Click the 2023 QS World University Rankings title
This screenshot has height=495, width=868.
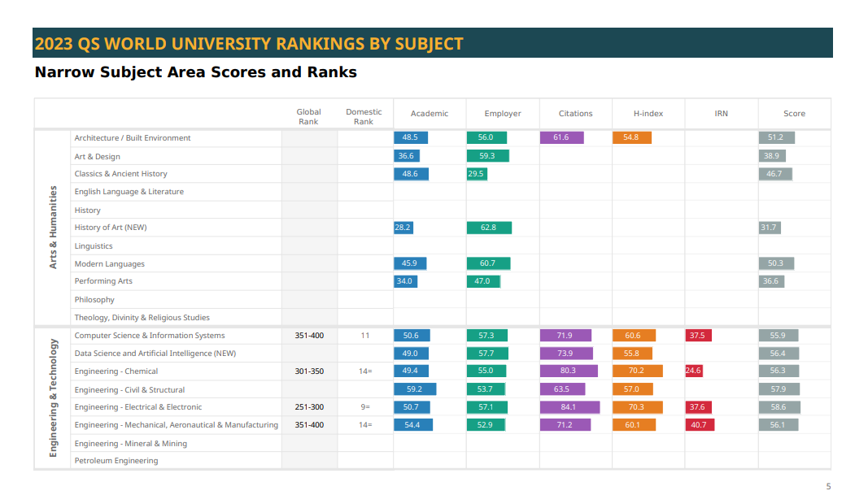tap(249, 44)
